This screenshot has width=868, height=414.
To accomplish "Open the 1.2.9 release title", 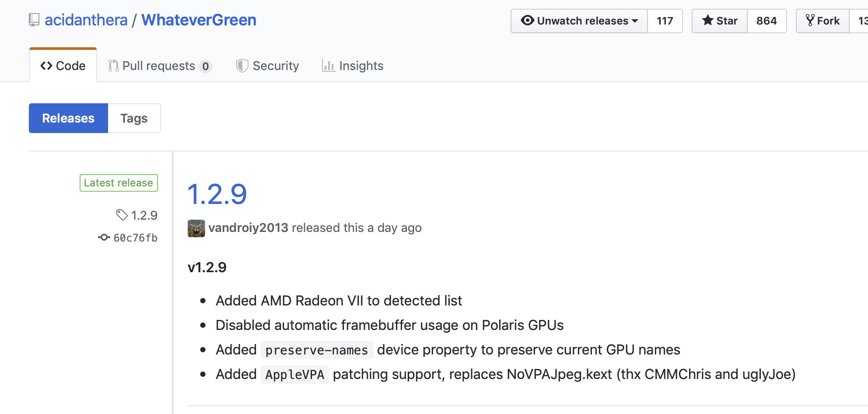I will coord(217,194).
